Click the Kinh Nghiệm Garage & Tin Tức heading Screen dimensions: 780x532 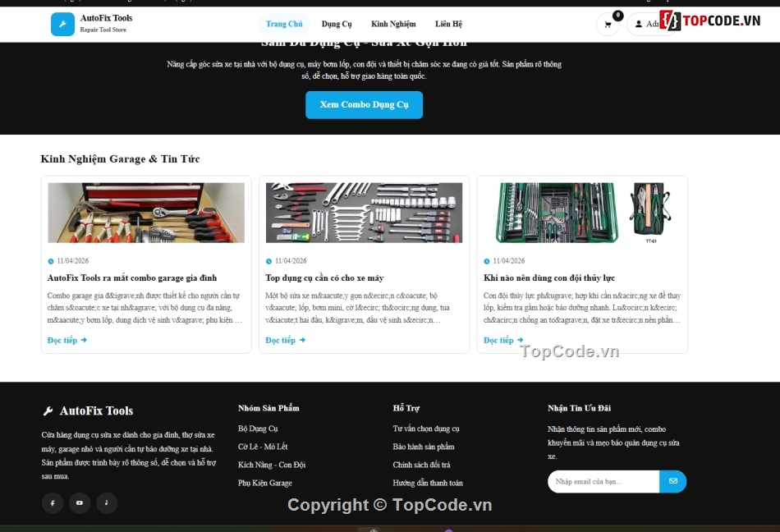[x=120, y=159]
